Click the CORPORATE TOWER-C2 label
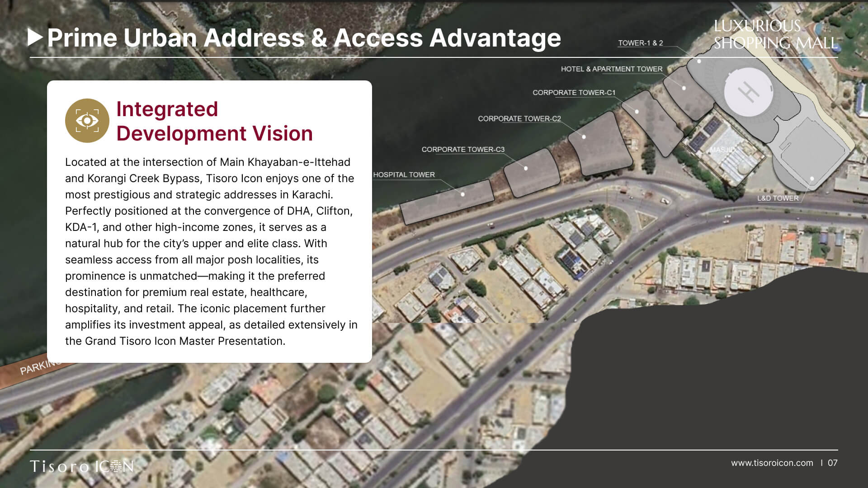 pyautogui.click(x=519, y=118)
